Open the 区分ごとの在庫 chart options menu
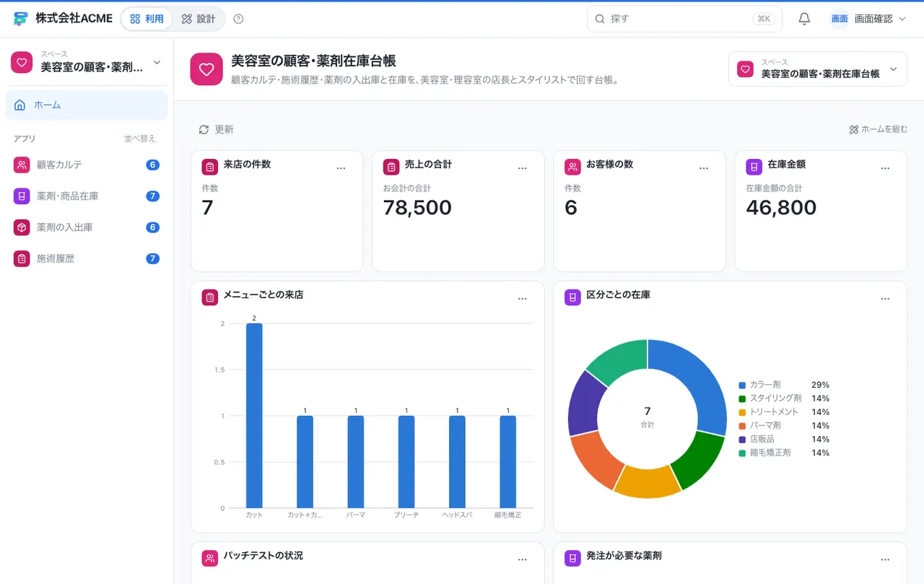Image resolution: width=924 pixels, height=584 pixels. (x=885, y=298)
